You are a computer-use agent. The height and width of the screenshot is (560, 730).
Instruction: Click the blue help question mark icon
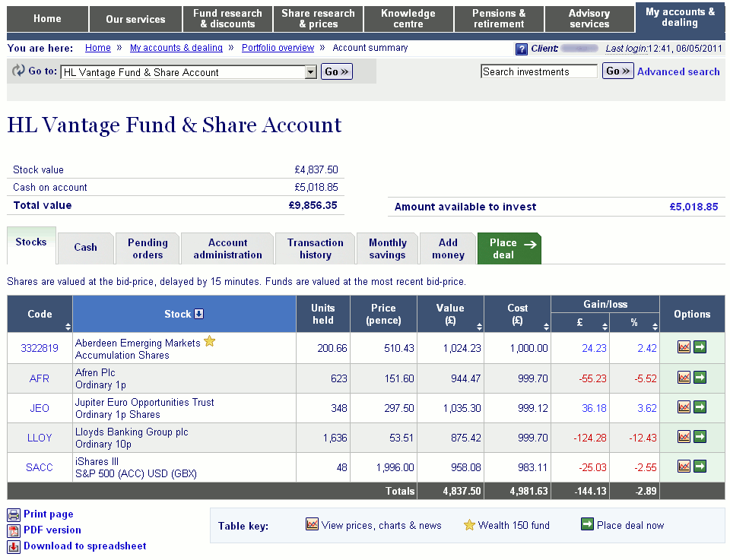point(522,49)
